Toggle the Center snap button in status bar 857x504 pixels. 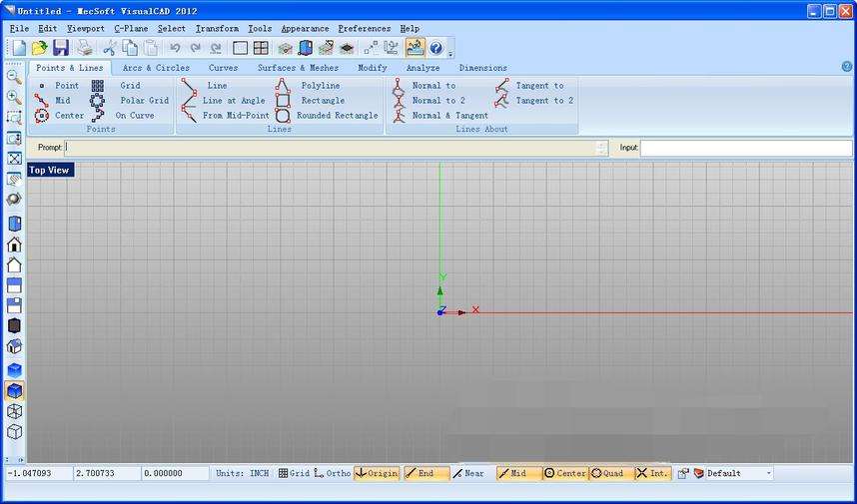point(565,473)
